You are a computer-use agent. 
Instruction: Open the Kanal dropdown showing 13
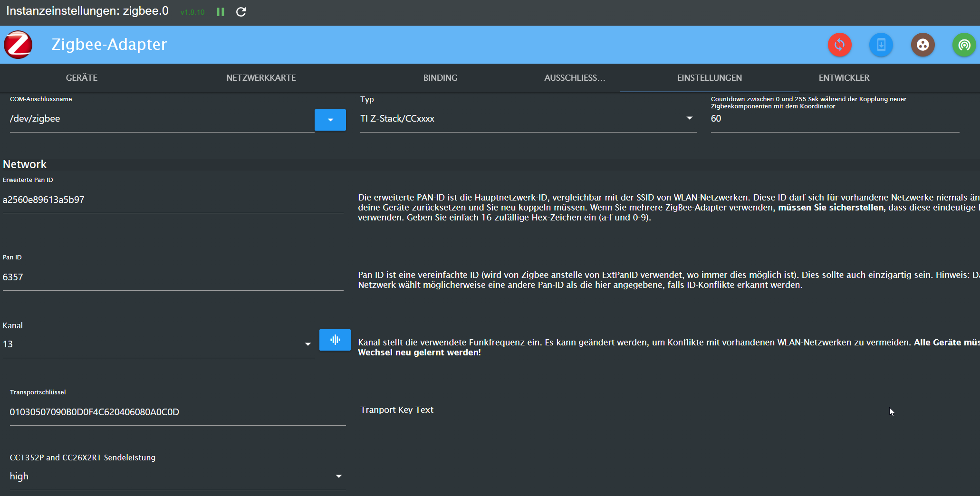pos(159,344)
